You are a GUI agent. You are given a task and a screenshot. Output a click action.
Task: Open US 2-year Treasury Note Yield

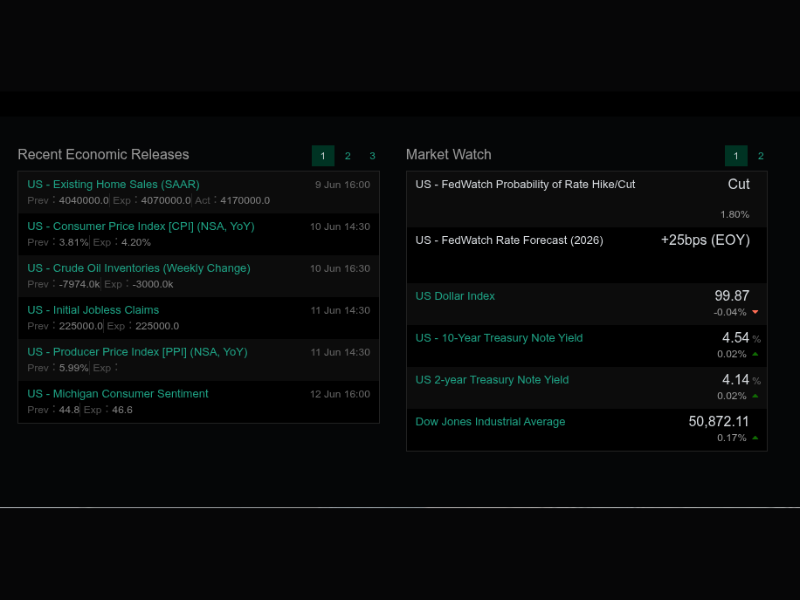click(x=492, y=380)
